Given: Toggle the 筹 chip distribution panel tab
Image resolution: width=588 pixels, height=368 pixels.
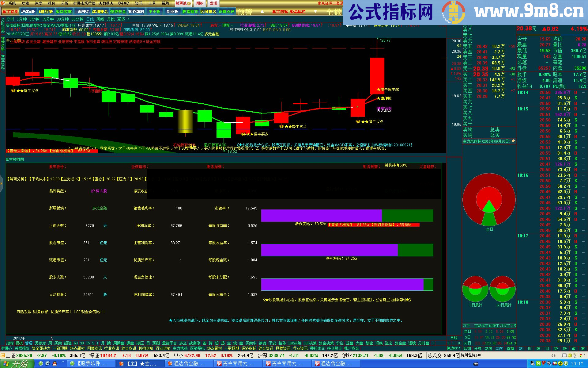Looking at the screenshot, I should pyautogui.click(x=583, y=348).
